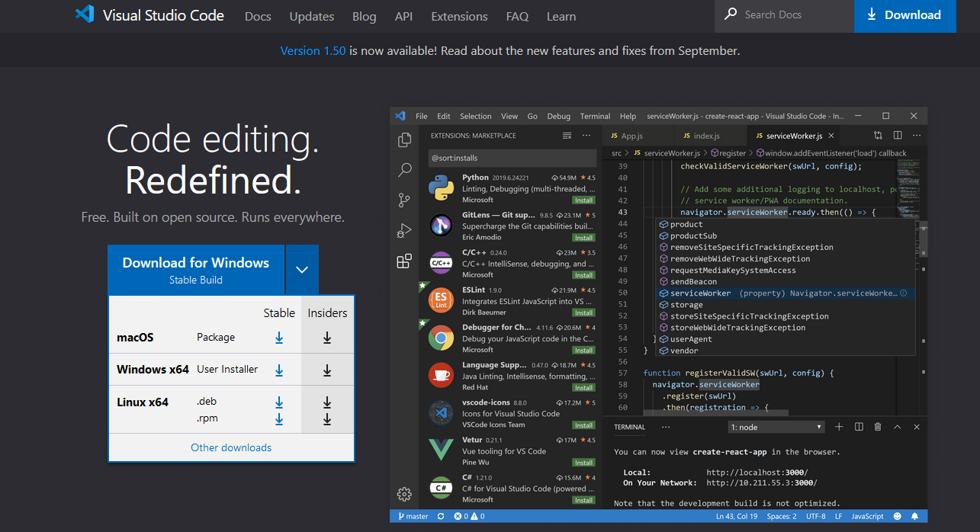Open Terminal menu in editor menu bar
Image resolution: width=980 pixels, height=532 pixels.
[x=595, y=116]
